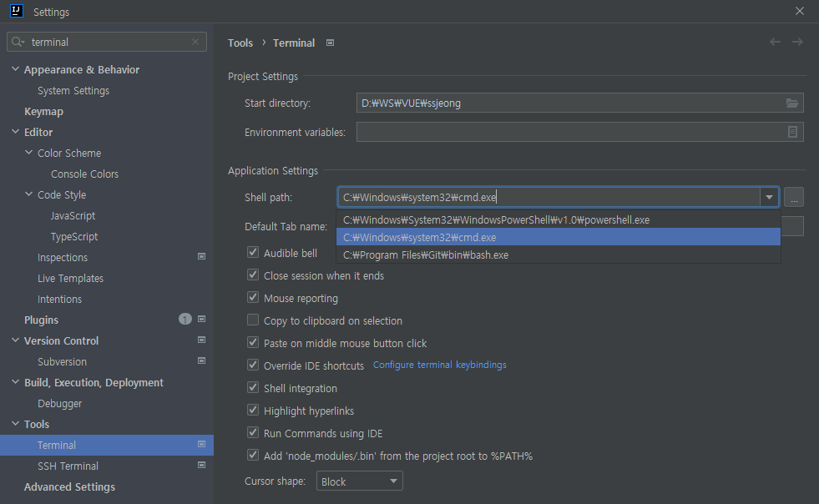
Task: Click Tools in the breadcrumb
Action: [240, 43]
